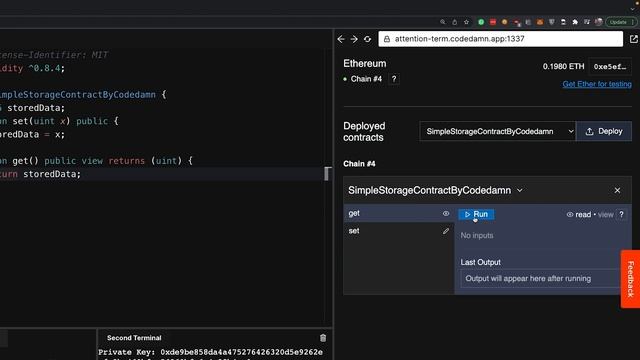The image size is (640, 360).
Task: Select the get function row
Action: pos(399,213)
